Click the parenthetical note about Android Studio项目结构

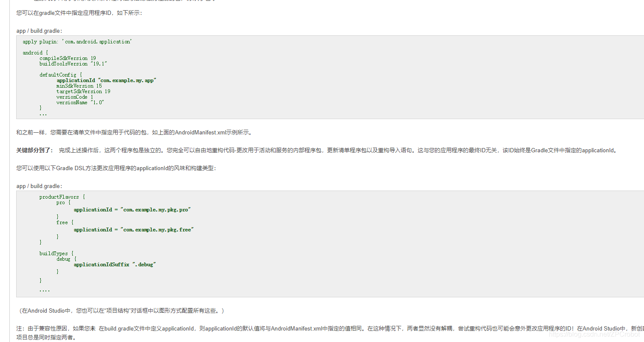(121, 311)
